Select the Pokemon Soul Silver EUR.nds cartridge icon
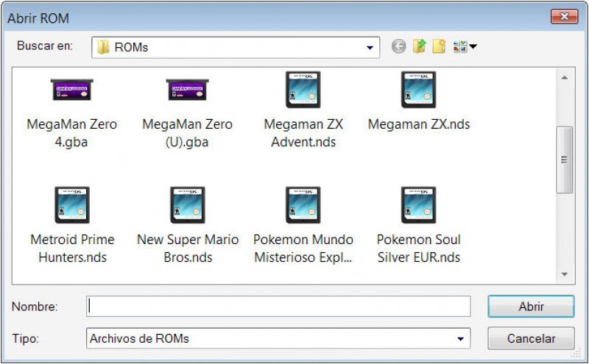 click(x=418, y=205)
